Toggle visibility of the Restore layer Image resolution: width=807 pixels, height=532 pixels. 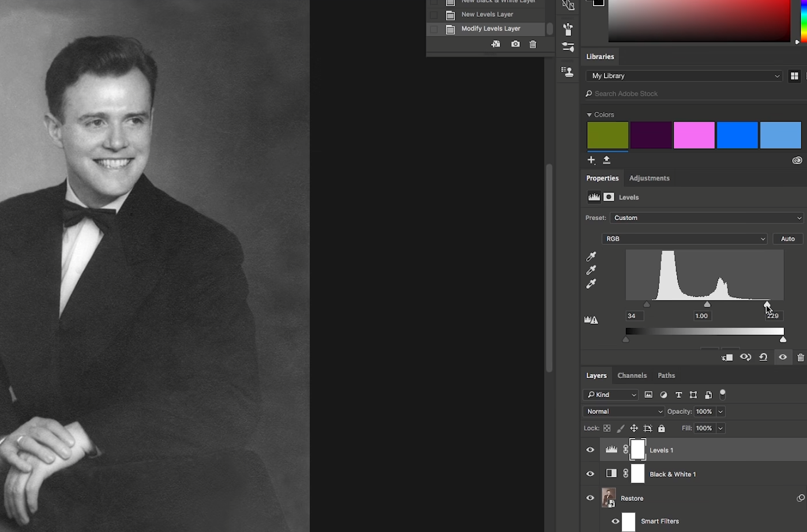coord(590,497)
